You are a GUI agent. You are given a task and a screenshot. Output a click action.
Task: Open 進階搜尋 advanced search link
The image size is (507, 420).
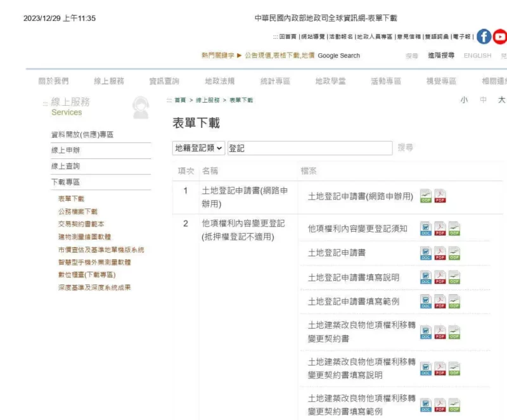[442, 56]
